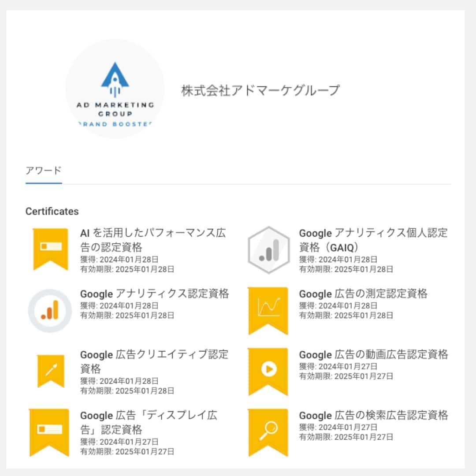Image resolution: width=476 pixels, height=476 pixels.
Task: Open Google 広告の検索広告認定資格 title
Action: coord(374,415)
